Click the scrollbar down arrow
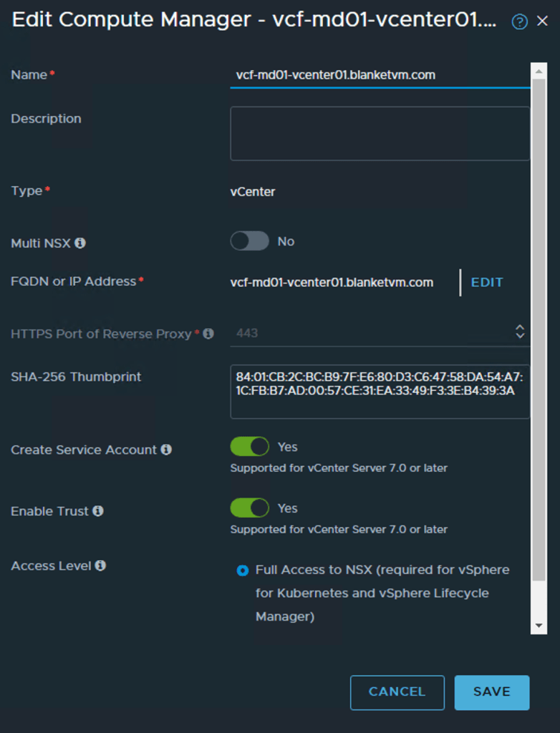Viewport: 560px width, 733px height. [539, 626]
